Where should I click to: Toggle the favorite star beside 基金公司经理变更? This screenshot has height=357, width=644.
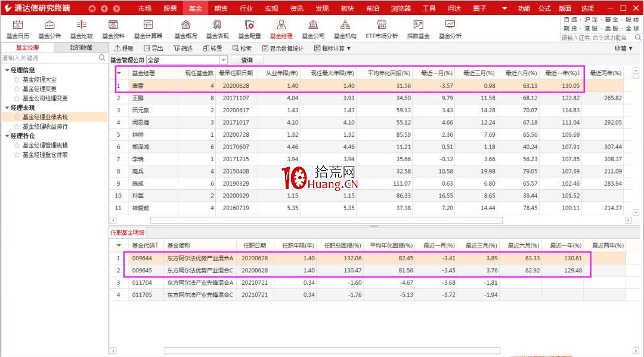pos(17,99)
